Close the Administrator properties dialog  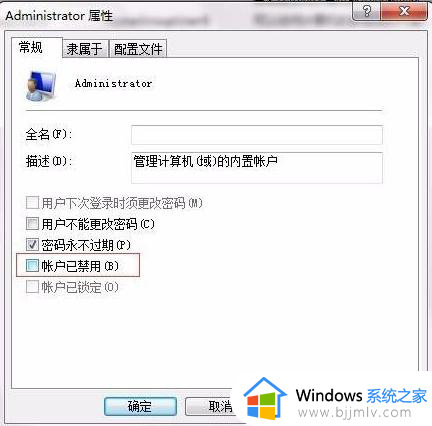(404, 12)
